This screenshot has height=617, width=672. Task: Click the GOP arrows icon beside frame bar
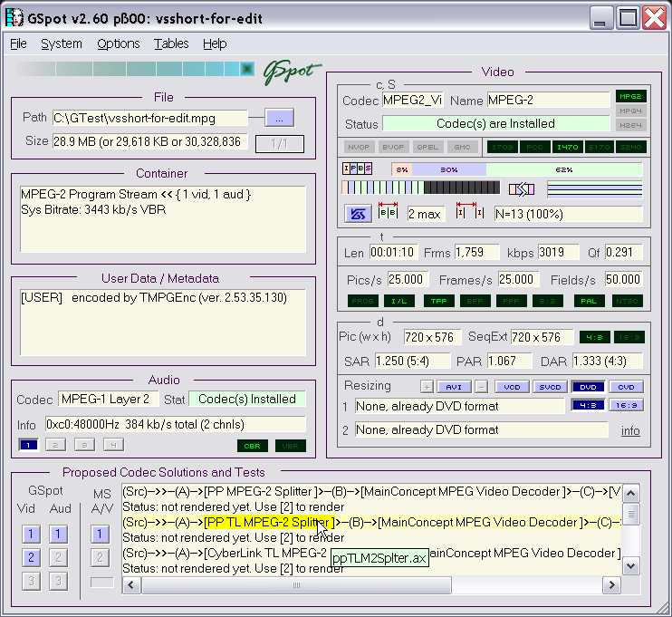pyautogui.click(x=521, y=188)
